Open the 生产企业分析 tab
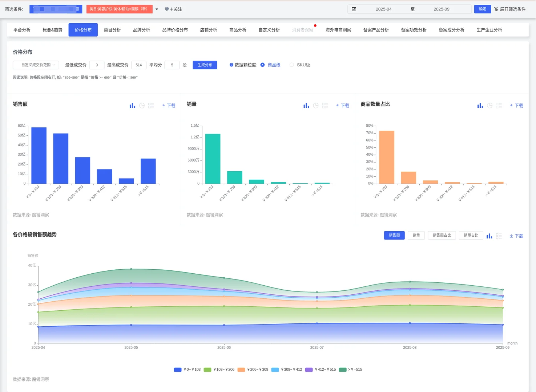Viewport: 536px width, 392px height. coord(489,30)
